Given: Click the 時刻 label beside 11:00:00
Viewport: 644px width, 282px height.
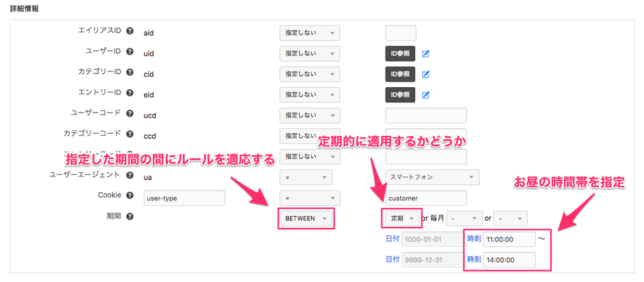Looking at the screenshot, I should click(474, 239).
